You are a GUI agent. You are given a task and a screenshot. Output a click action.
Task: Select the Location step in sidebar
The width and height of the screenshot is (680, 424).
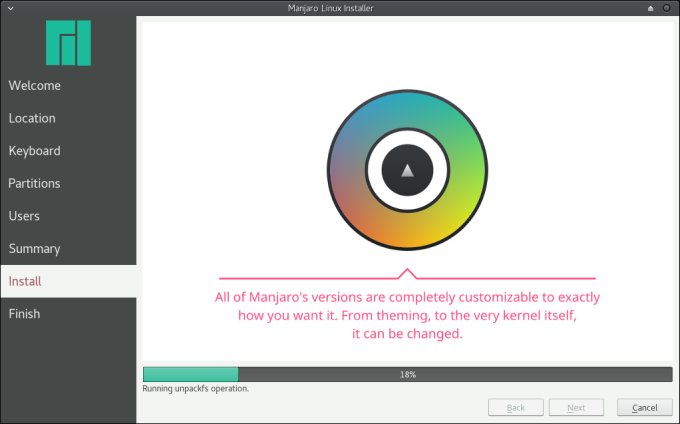(x=69, y=118)
